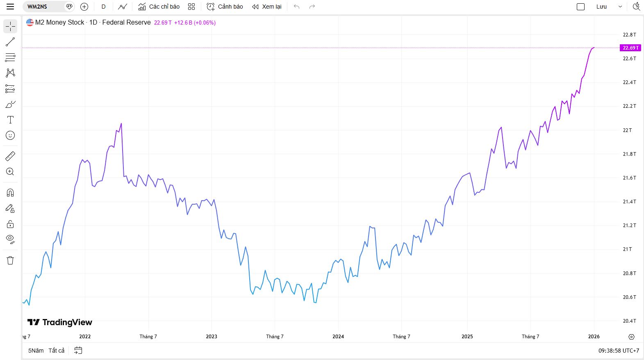Image resolution: width=644 pixels, height=360 pixels.
Task: Open the main hamburger menu
Action: coord(10,7)
